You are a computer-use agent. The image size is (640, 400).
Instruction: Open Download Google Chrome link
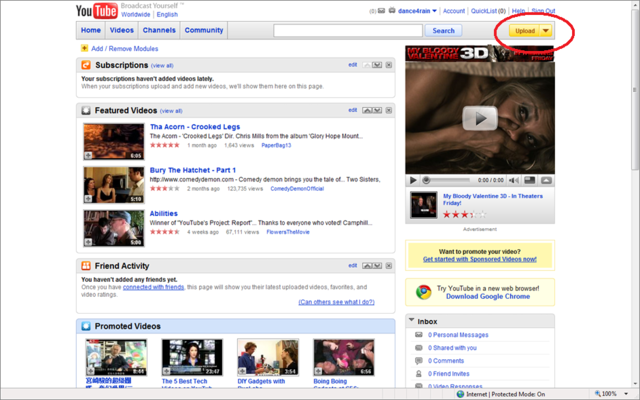(x=488, y=296)
